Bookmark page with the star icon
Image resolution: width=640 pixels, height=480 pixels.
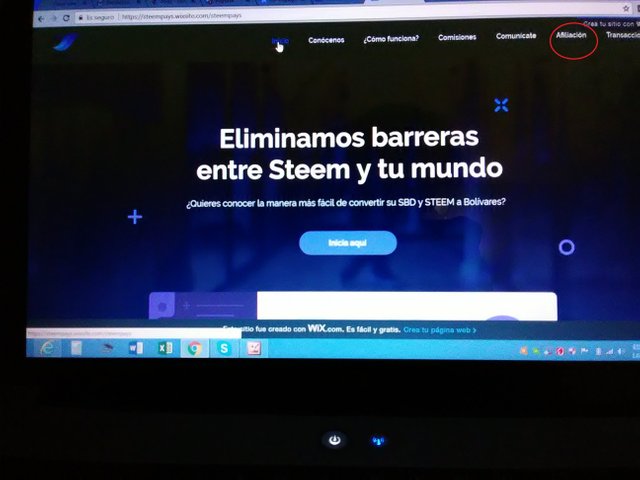pos(626,8)
